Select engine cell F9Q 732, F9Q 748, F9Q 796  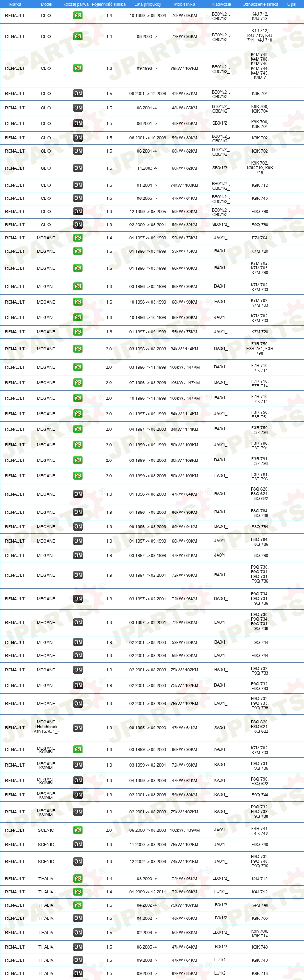pos(260,862)
